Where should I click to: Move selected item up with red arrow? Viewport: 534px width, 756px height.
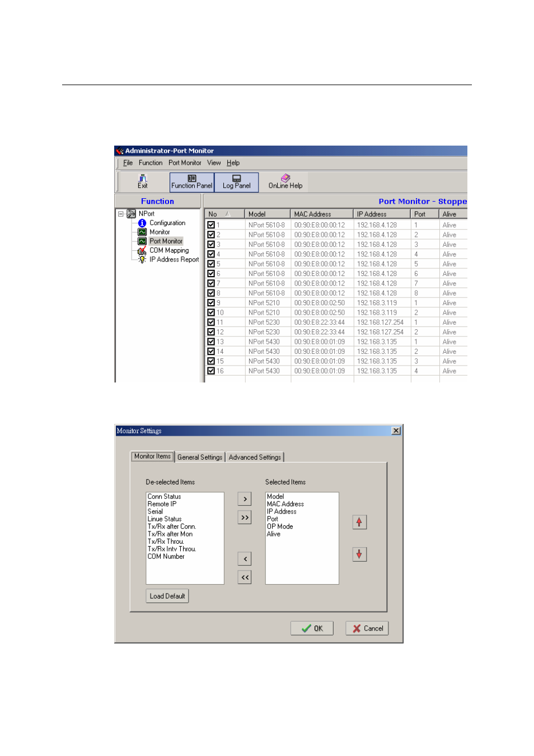pos(359,522)
